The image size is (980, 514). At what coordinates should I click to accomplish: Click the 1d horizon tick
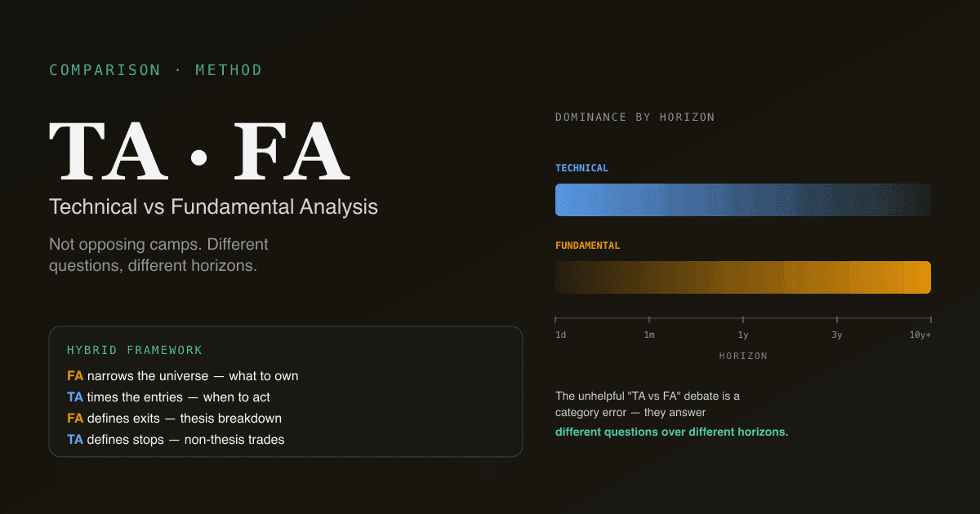click(x=560, y=335)
